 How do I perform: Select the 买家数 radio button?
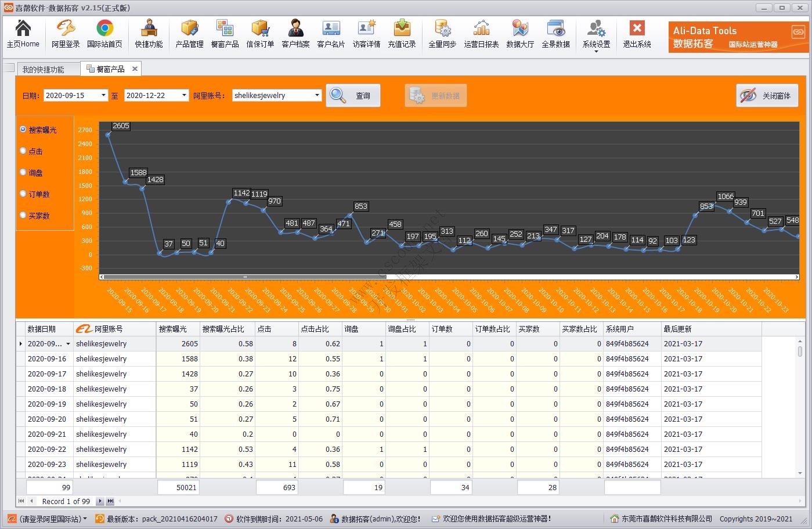pyautogui.click(x=23, y=215)
